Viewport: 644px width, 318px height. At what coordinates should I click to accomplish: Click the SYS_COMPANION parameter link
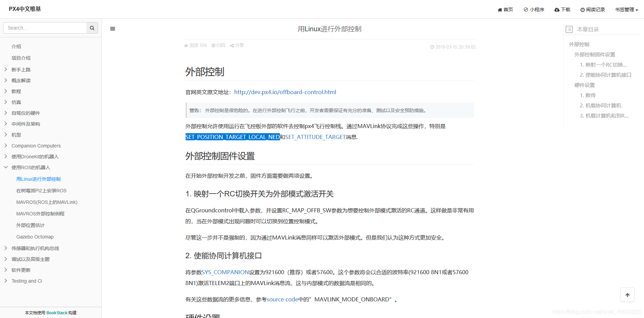click(x=225, y=272)
